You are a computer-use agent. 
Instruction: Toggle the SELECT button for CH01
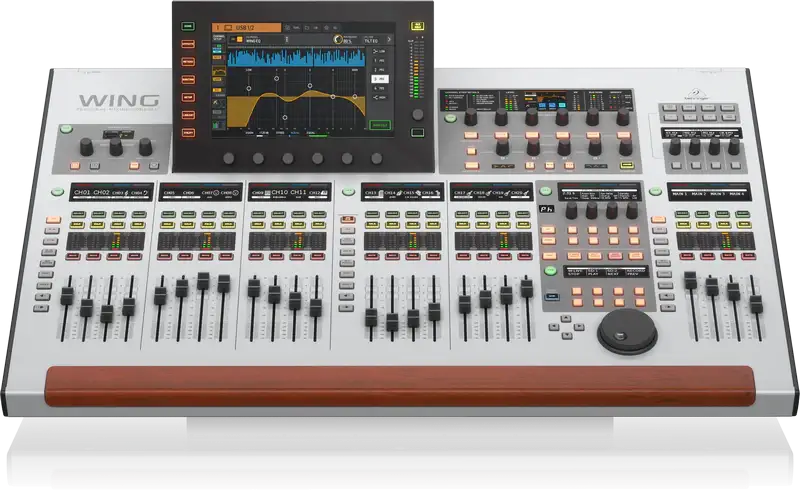click(78, 214)
